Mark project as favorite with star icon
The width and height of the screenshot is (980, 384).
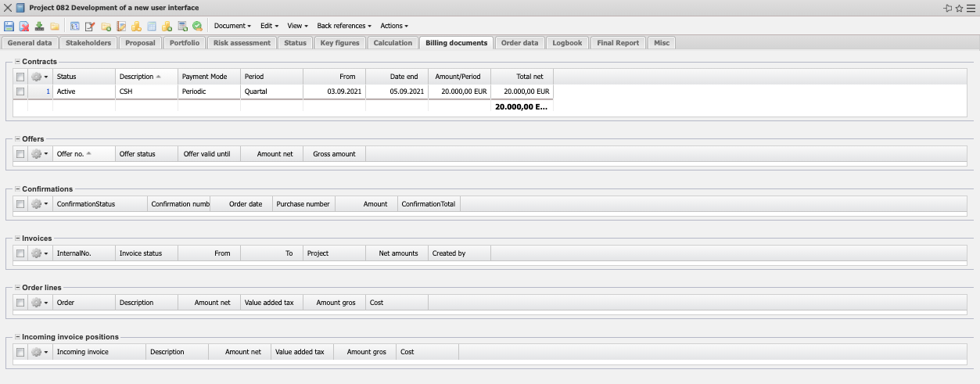[x=959, y=8]
